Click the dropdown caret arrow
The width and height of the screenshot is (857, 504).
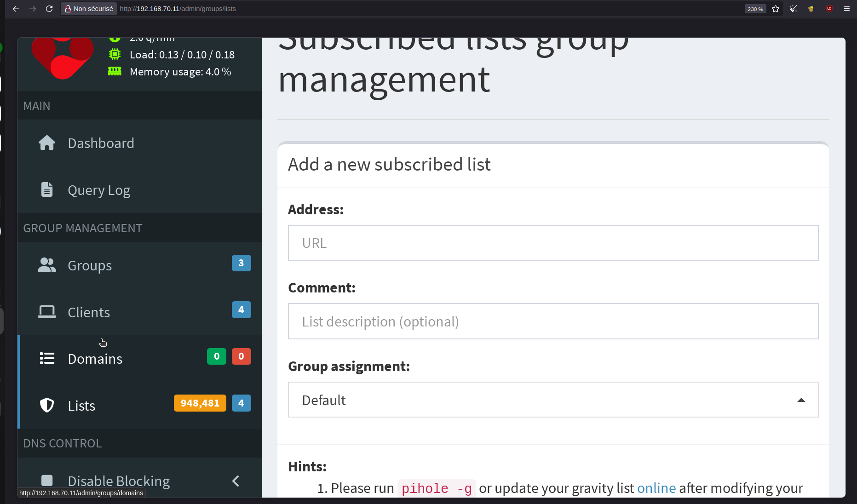tap(801, 400)
